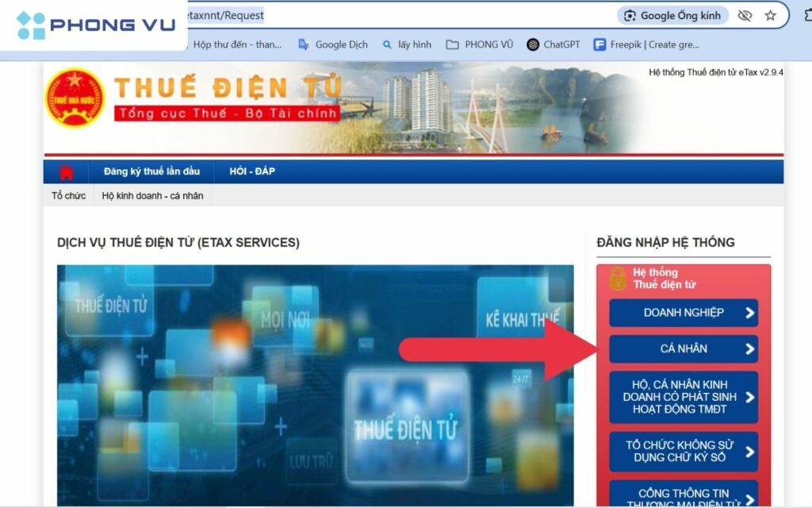Switch to Hộ kinh doanh - cá nhân tab
The width and height of the screenshot is (812, 508).
(x=152, y=195)
